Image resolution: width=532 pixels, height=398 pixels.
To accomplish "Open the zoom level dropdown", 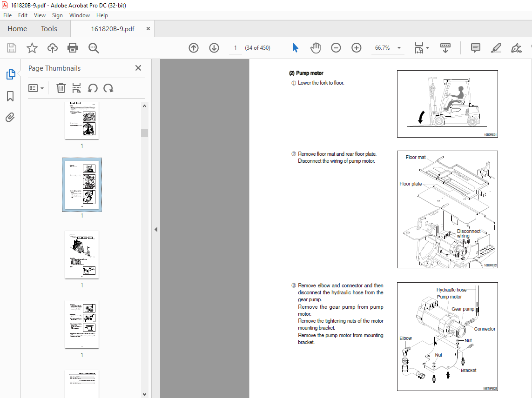I will [x=399, y=48].
